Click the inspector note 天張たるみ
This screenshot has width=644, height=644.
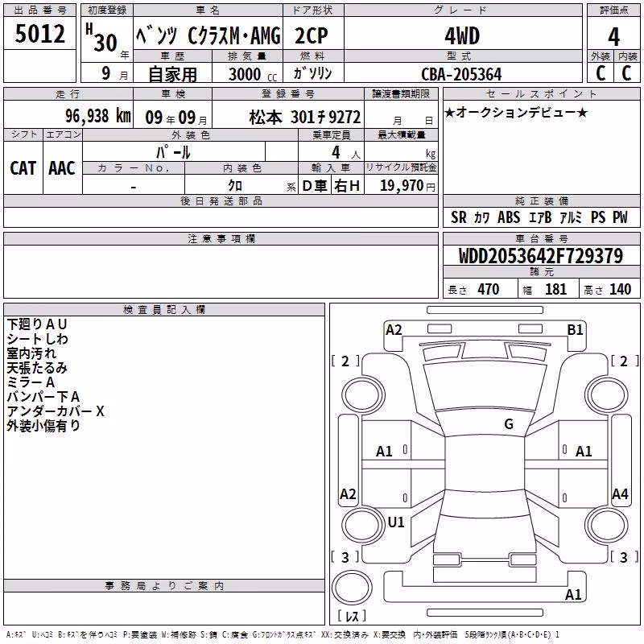click(37, 368)
